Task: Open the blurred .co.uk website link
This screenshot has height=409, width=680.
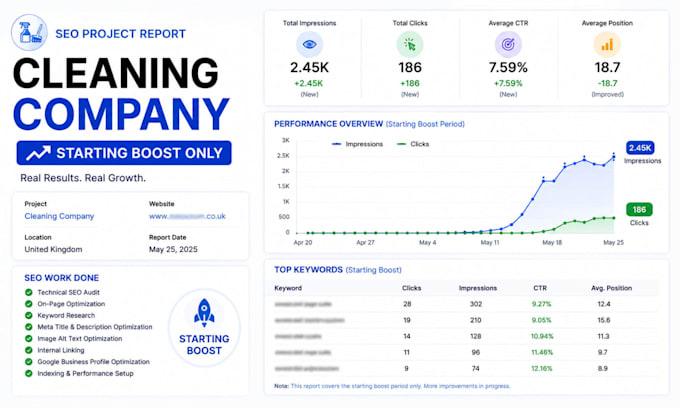Action: (187, 216)
